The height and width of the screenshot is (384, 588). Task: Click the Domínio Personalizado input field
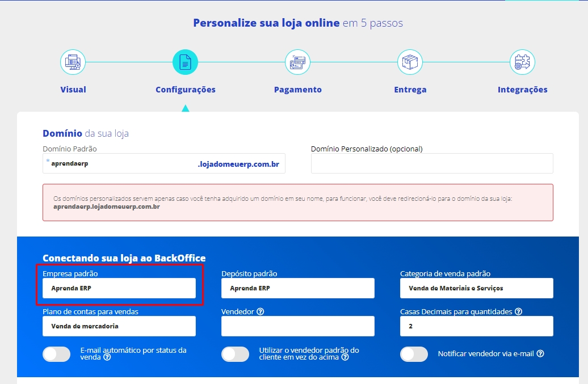tap(432, 163)
